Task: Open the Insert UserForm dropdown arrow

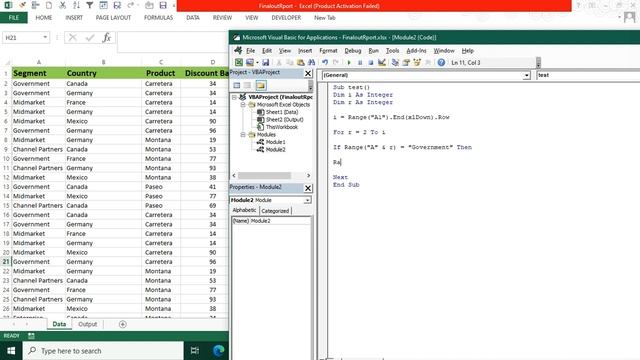Action: 257,62
